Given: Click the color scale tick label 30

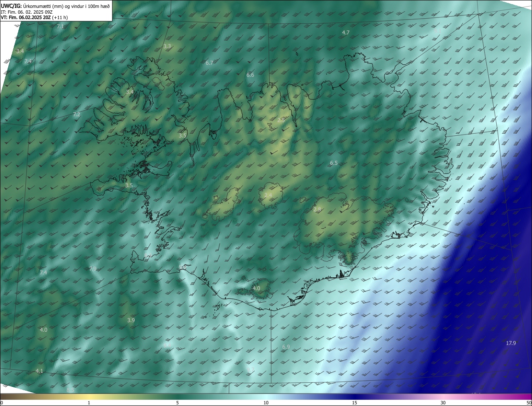Looking at the screenshot, I should coord(443,403).
